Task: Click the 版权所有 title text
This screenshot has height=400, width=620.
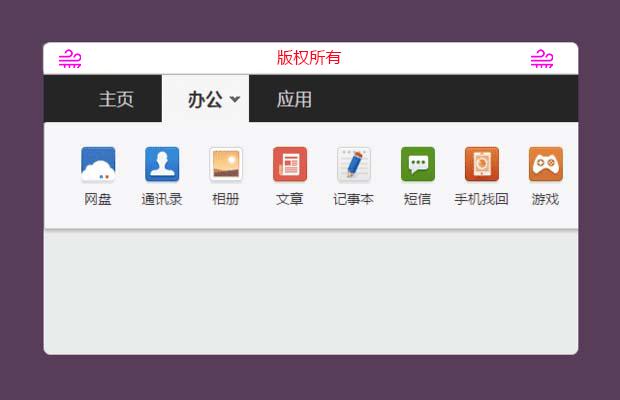Action: (309, 58)
